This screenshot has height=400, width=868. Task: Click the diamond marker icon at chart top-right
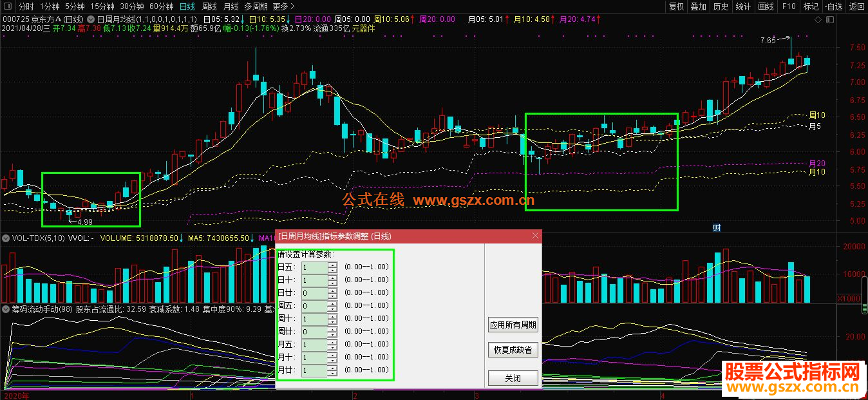click(819, 20)
